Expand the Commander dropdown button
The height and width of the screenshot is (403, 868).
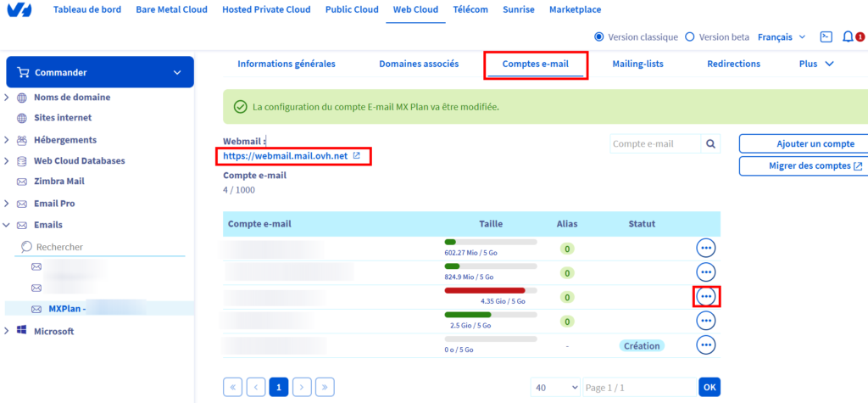(x=177, y=72)
